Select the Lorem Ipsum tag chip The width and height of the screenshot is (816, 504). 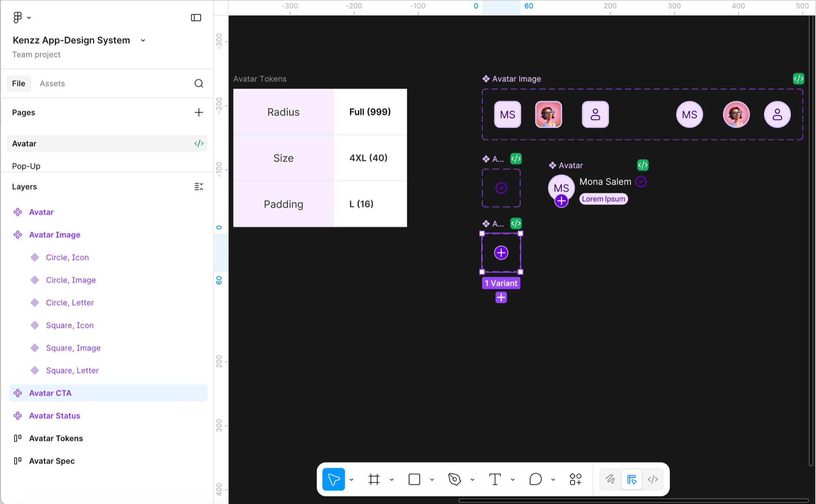(603, 199)
